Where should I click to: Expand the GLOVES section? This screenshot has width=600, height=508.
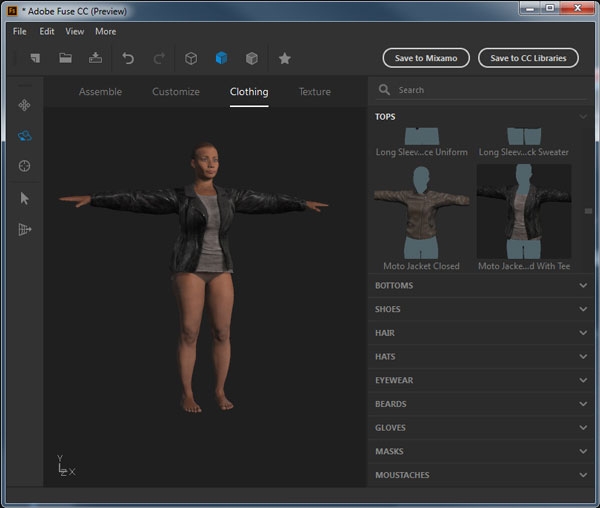click(x=481, y=428)
